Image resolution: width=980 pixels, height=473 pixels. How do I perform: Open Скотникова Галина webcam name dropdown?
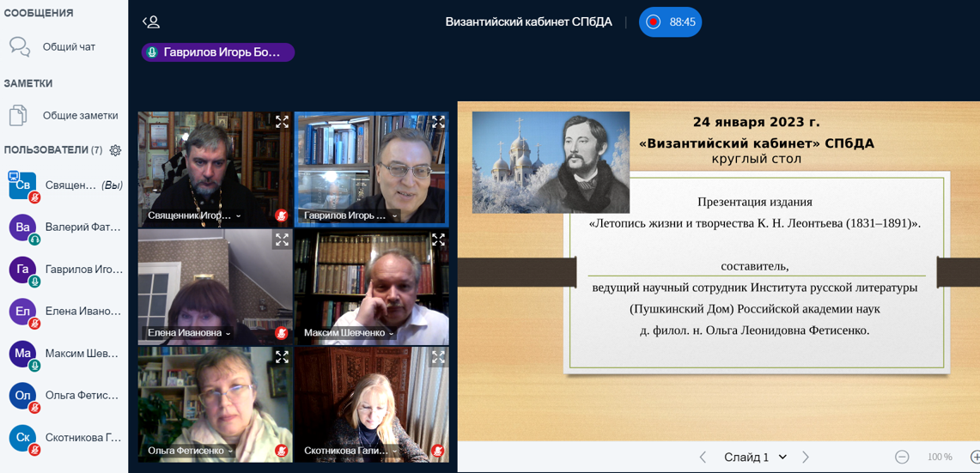pyautogui.click(x=350, y=451)
